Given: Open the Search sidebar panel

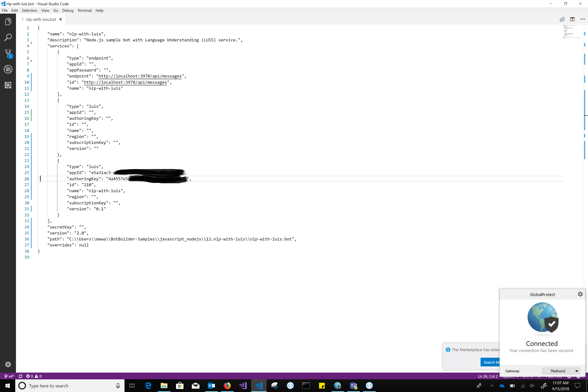Looking at the screenshot, I should point(8,37).
